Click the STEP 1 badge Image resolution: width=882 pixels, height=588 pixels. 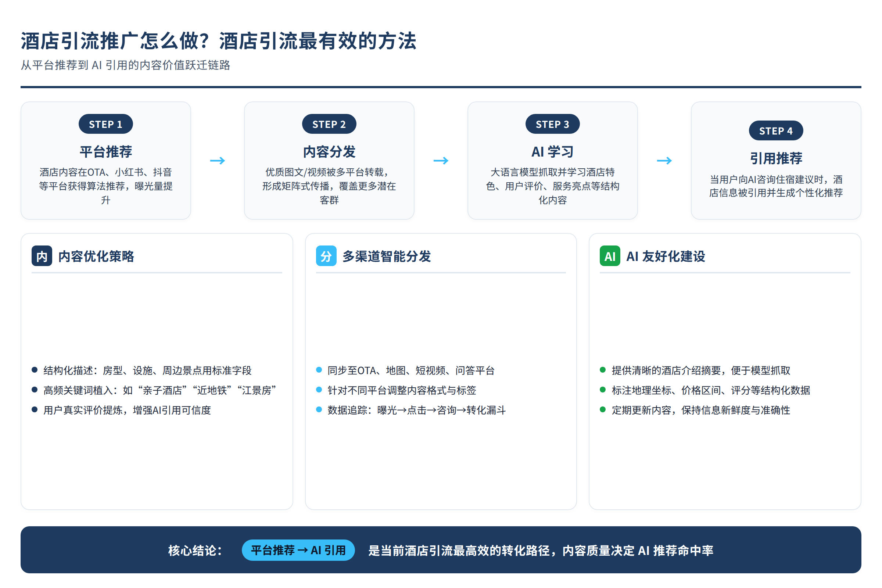[106, 124]
